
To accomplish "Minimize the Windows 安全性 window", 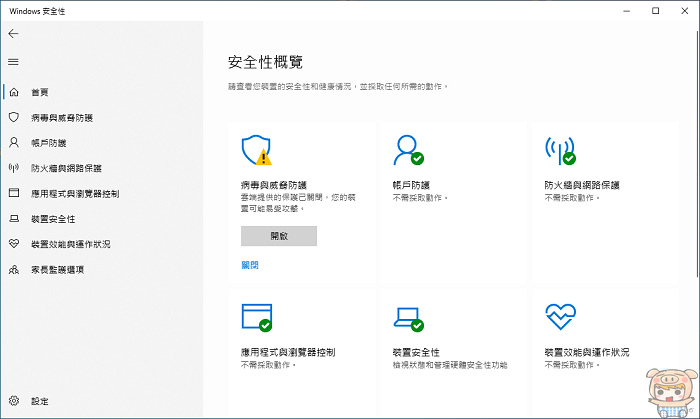I will click(627, 11).
